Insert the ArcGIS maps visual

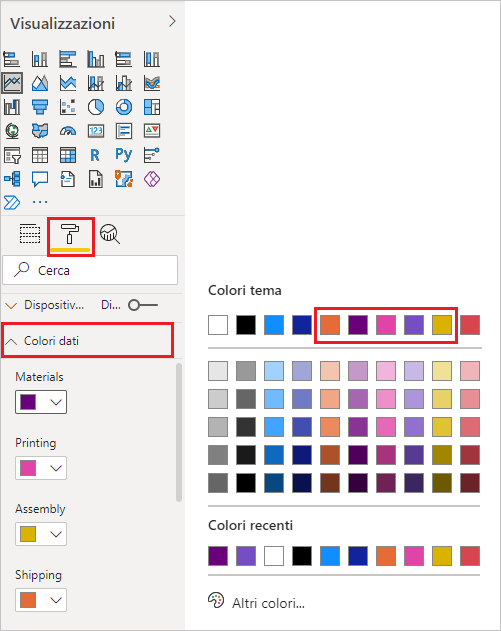[x=124, y=179]
